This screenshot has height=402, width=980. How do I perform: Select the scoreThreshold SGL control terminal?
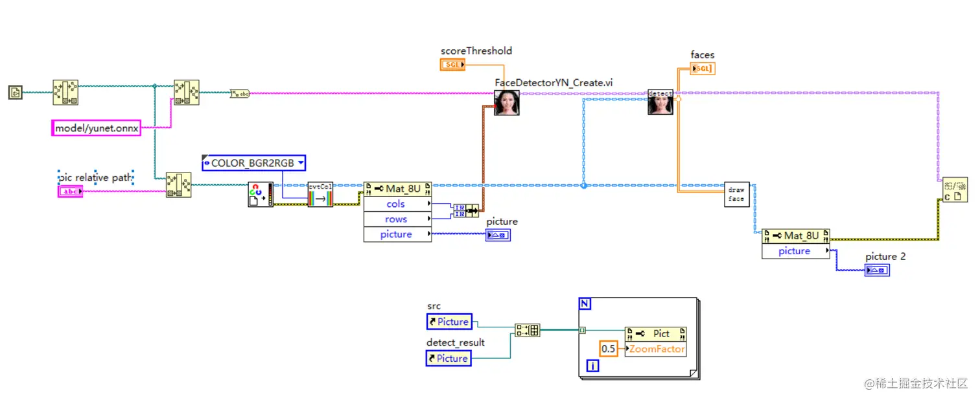coord(452,64)
